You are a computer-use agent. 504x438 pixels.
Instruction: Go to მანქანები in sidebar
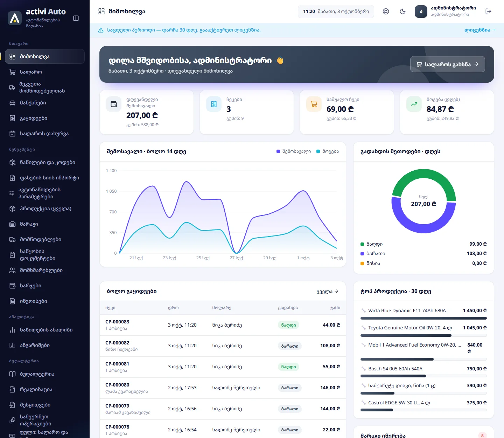(x=45, y=103)
